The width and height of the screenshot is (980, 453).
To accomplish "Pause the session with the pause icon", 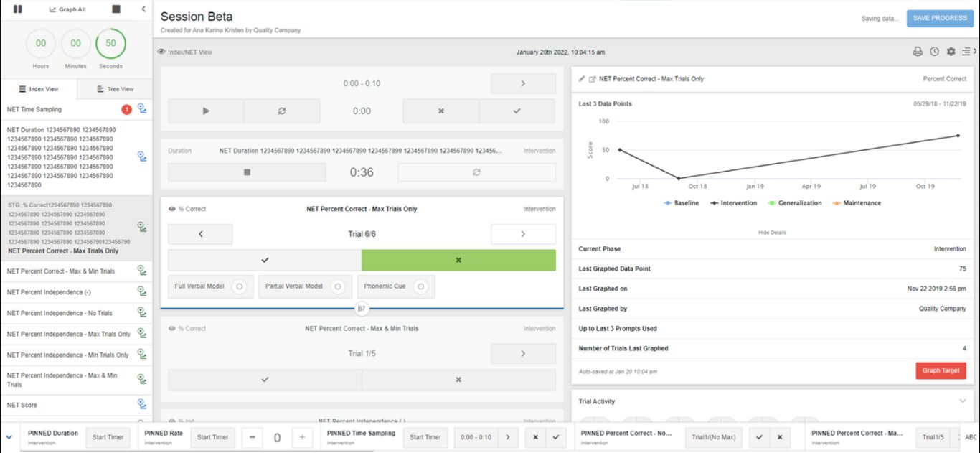I will (x=18, y=9).
